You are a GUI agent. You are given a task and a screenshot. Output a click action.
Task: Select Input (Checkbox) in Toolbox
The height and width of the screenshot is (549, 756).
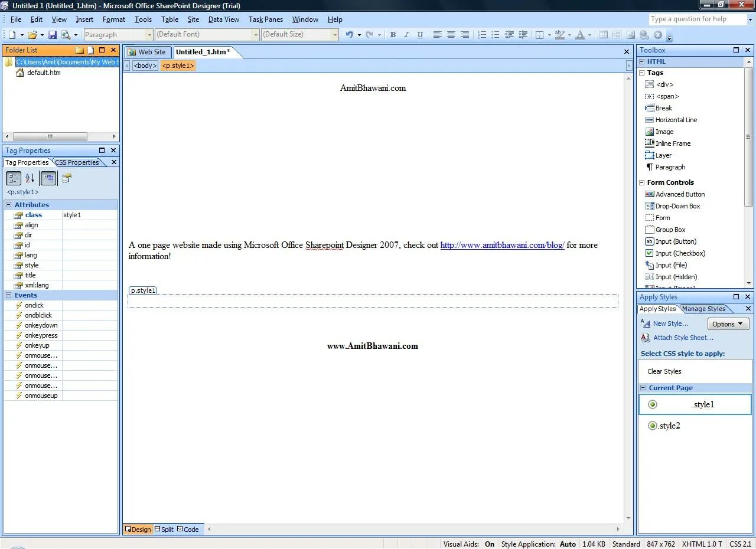click(680, 253)
